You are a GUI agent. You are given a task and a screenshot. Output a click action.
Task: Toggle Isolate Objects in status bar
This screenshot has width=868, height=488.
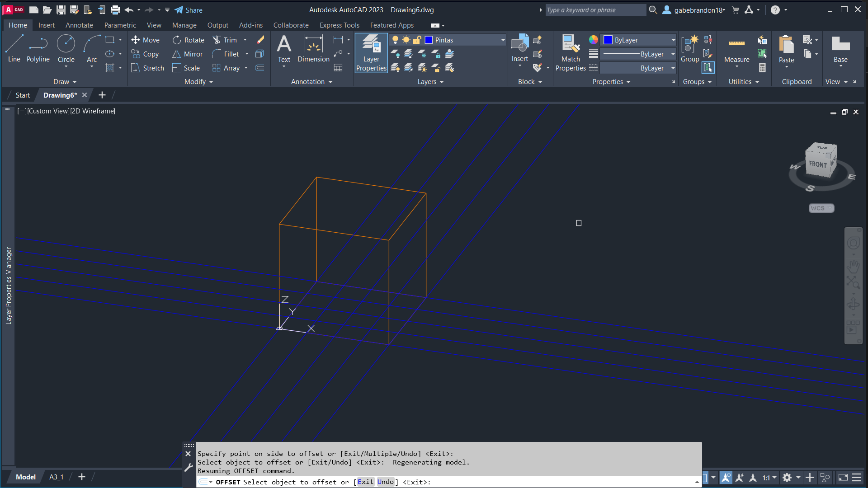(x=825, y=478)
